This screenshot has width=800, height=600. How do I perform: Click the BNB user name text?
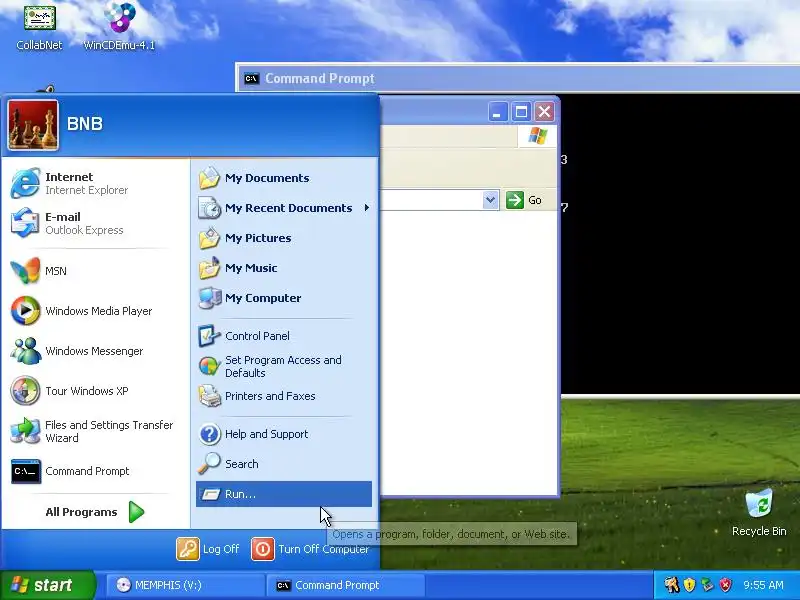(85, 124)
